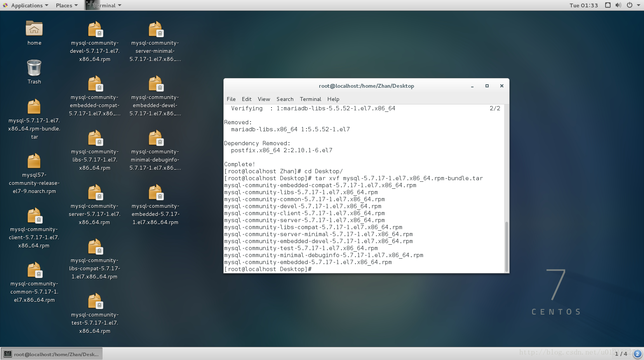Select mysql-community-embedded-devel rpm icon

(x=155, y=83)
